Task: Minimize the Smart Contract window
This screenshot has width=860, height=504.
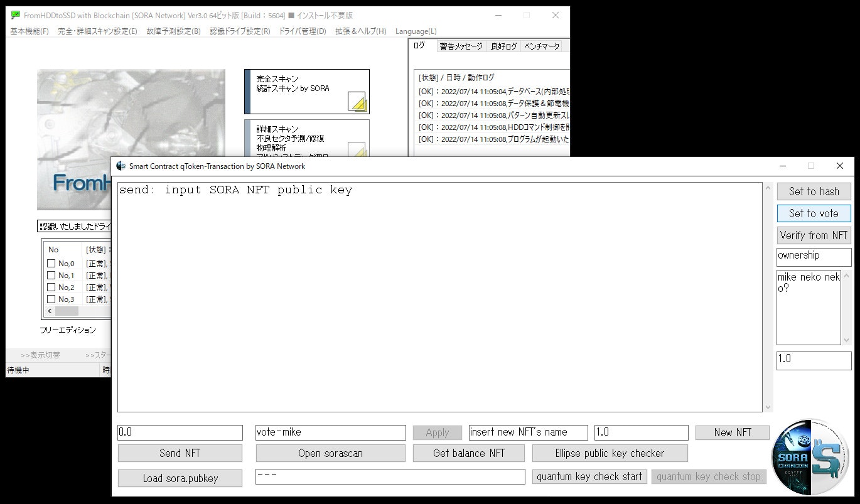Action: (x=782, y=166)
